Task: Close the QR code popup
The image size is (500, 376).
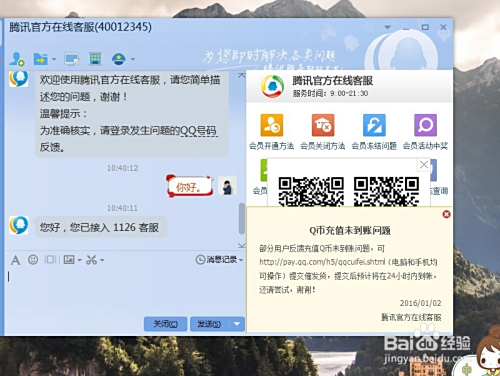Action: (x=424, y=164)
